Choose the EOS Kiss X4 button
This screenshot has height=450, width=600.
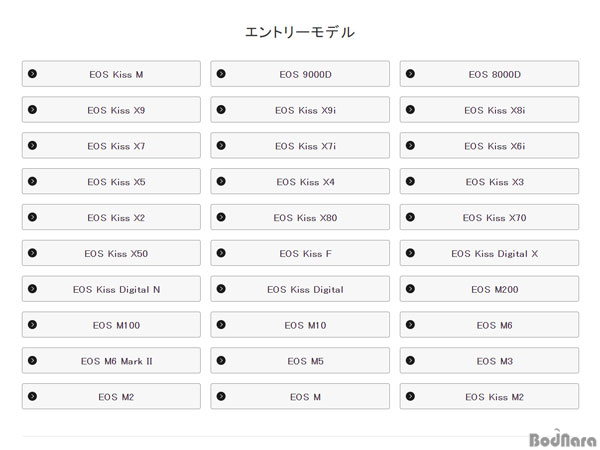click(x=300, y=181)
